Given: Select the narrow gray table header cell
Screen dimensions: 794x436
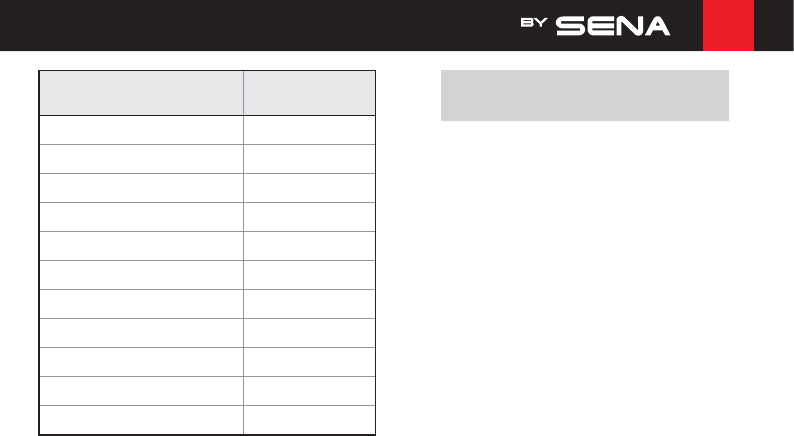Looking at the screenshot, I should point(309,93).
